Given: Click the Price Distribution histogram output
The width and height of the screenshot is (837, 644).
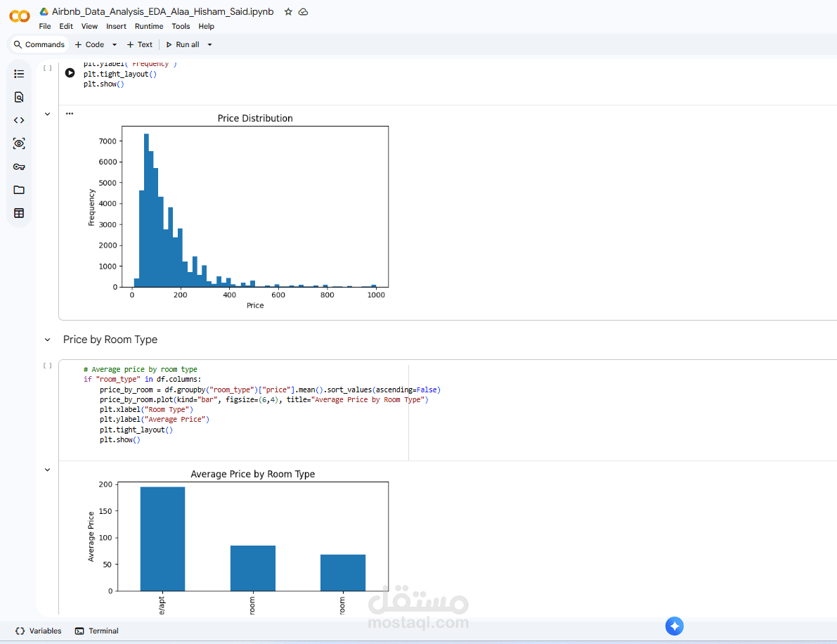Looking at the screenshot, I should pos(238,212).
